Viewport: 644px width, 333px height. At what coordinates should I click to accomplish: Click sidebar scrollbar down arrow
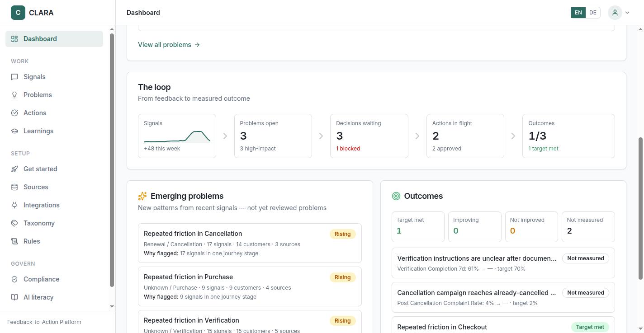click(112, 306)
